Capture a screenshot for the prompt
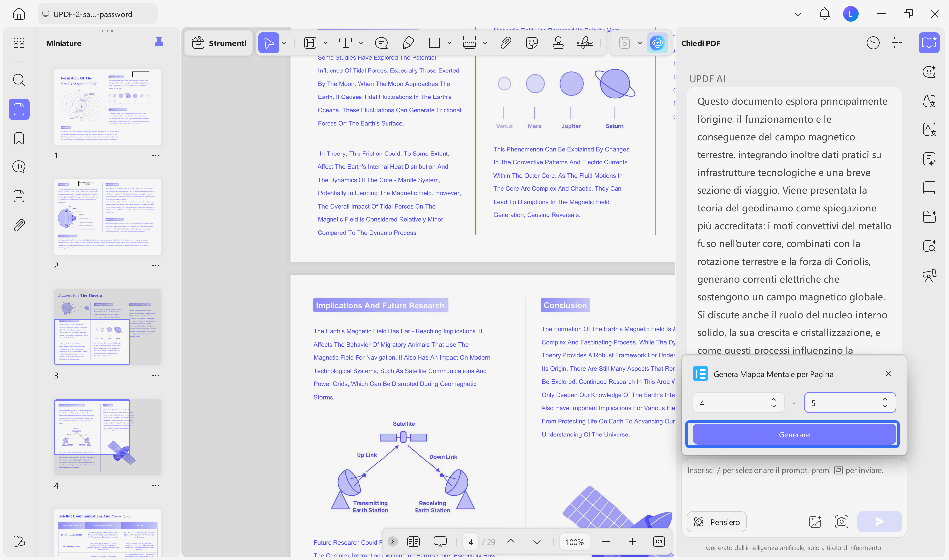The height and width of the screenshot is (560, 949). [x=842, y=522]
